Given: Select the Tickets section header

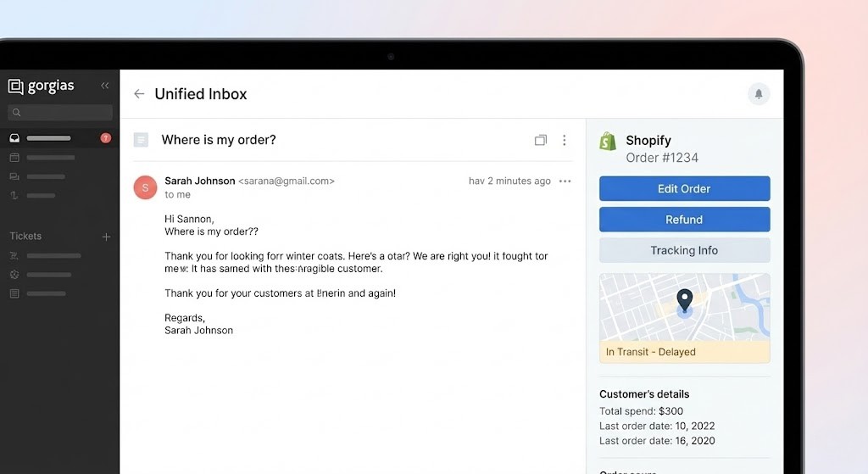Looking at the screenshot, I should tap(25, 237).
